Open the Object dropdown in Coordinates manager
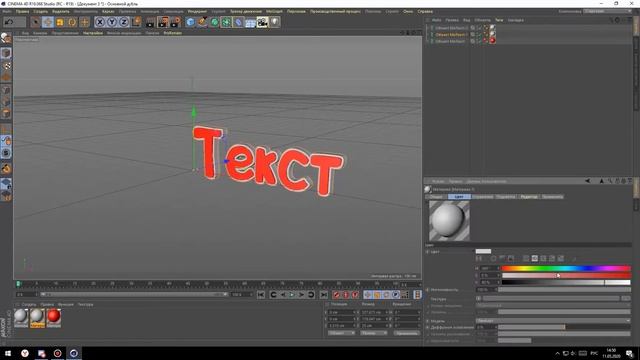This screenshot has height=360, width=640. tap(341, 333)
